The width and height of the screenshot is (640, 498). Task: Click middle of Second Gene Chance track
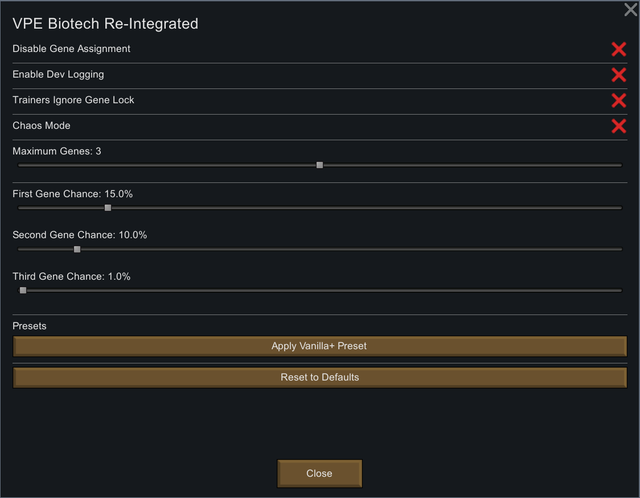[x=320, y=249]
